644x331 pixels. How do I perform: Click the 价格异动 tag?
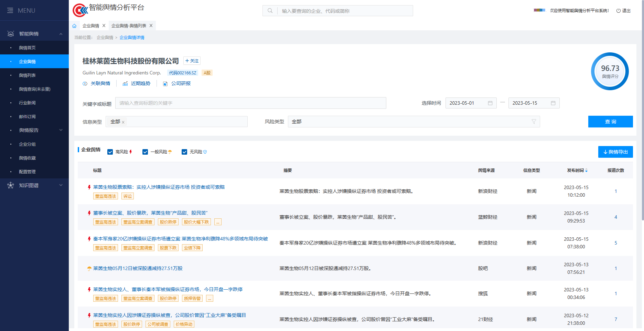[184, 324]
